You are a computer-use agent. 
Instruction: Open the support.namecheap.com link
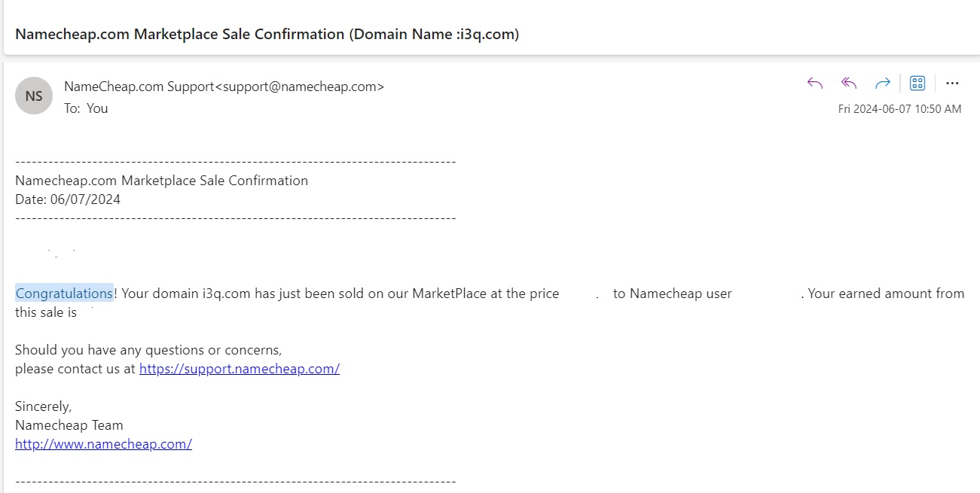pos(240,369)
